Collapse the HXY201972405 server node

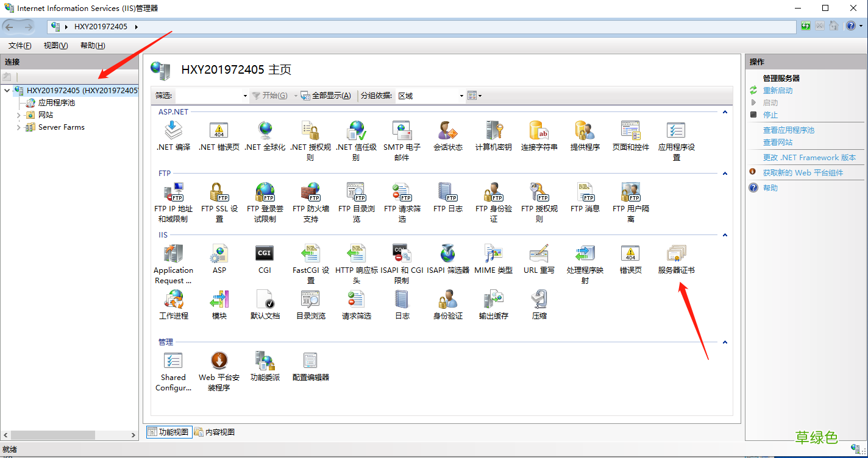click(5, 90)
